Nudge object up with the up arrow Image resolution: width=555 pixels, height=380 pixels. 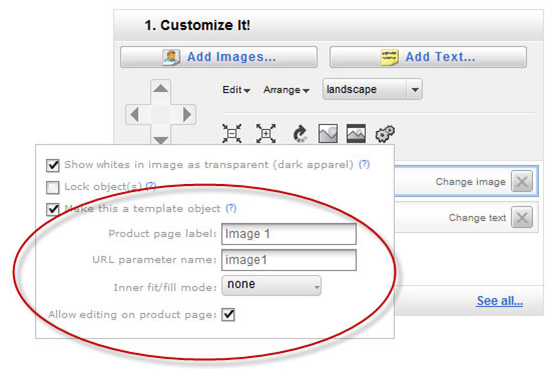tap(161, 88)
